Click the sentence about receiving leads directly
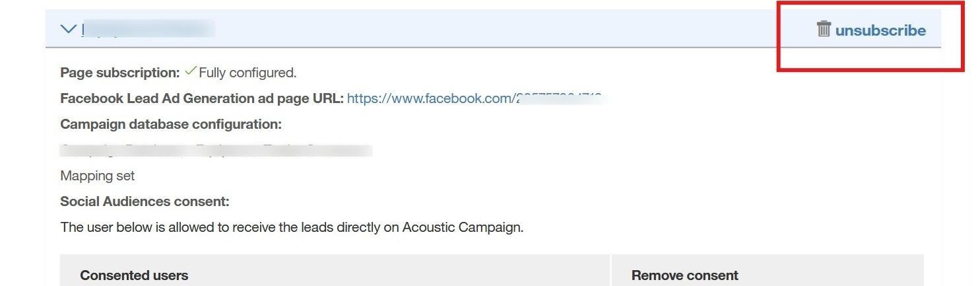 click(291, 227)
